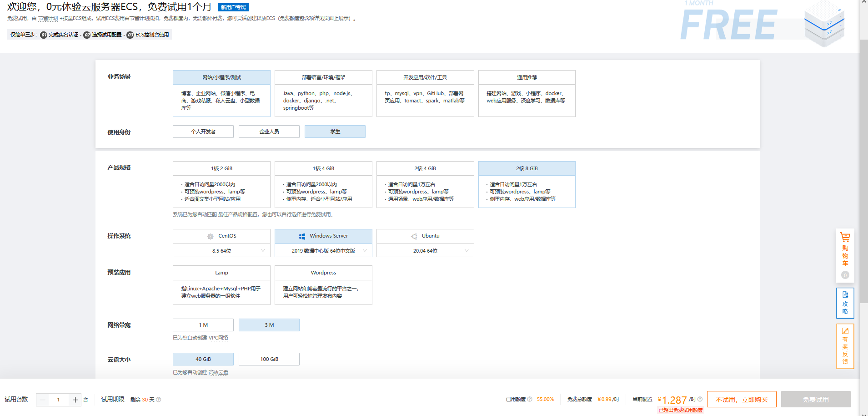This screenshot has height=416, width=868.
Task: Click the 剩余 30 天 trial period text
Action: click(x=142, y=400)
